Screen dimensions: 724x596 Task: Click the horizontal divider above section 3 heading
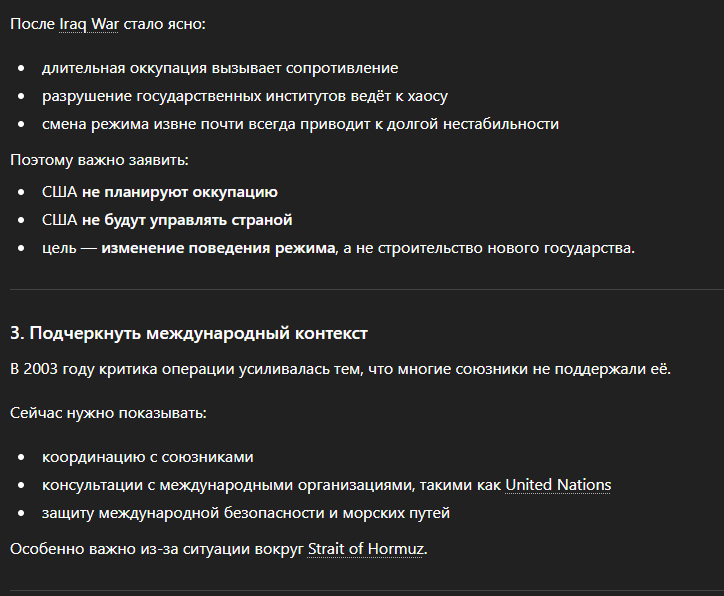click(362, 290)
